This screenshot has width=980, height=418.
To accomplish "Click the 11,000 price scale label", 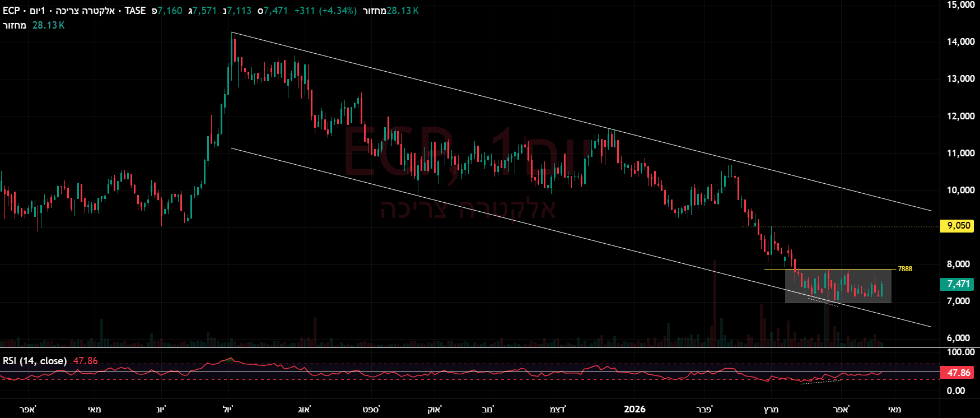I will 960,154.
